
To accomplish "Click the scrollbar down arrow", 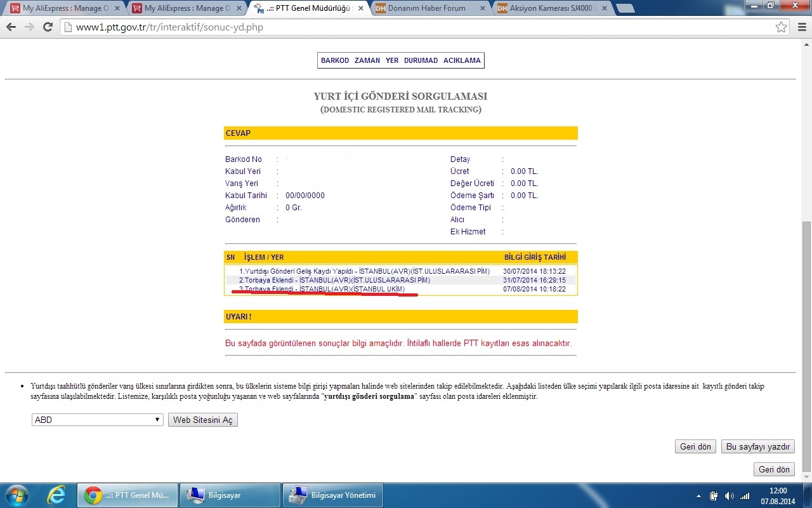I will pyautogui.click(x=806, y=476).
